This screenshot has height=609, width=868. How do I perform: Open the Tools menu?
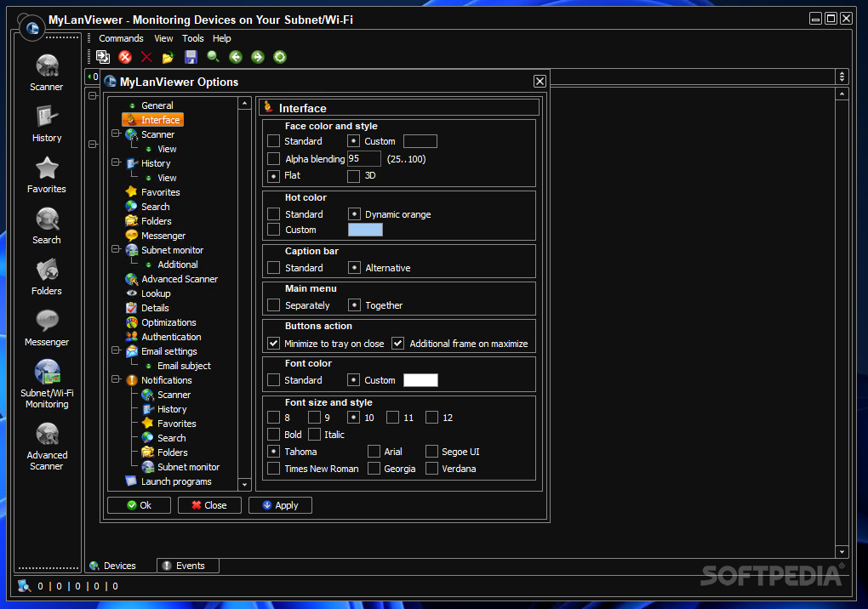192,38
